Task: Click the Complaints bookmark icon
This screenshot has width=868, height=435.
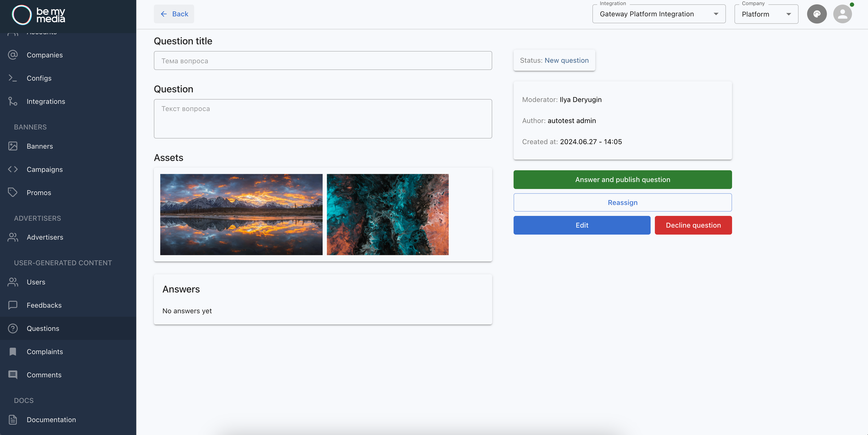Action: coord(13,352)
